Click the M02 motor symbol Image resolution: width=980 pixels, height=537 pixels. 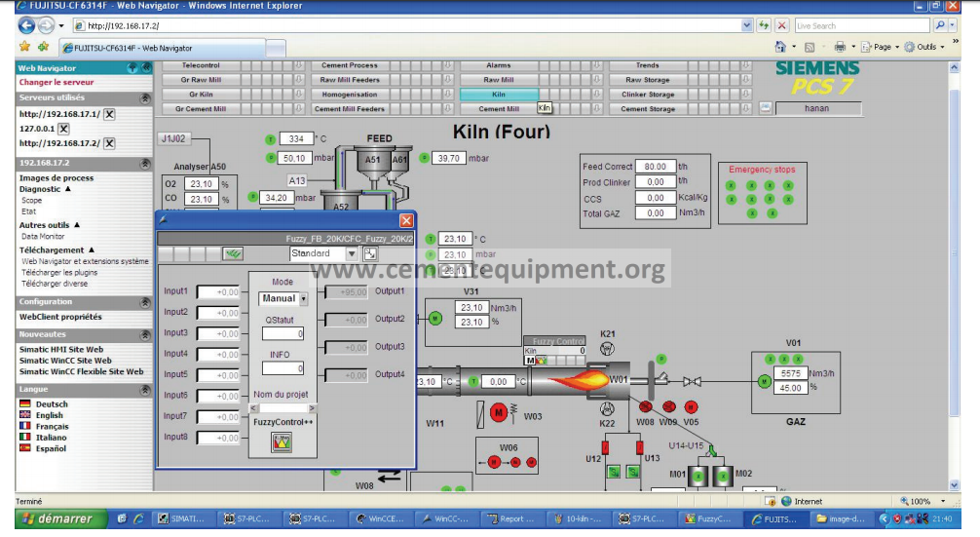723,477
